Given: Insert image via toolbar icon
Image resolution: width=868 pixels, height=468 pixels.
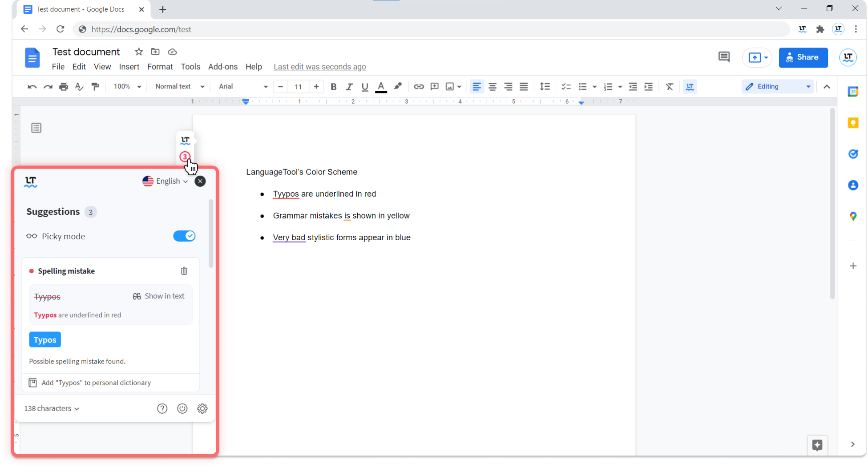Looking at the screenshot, I should coord(450,87).
